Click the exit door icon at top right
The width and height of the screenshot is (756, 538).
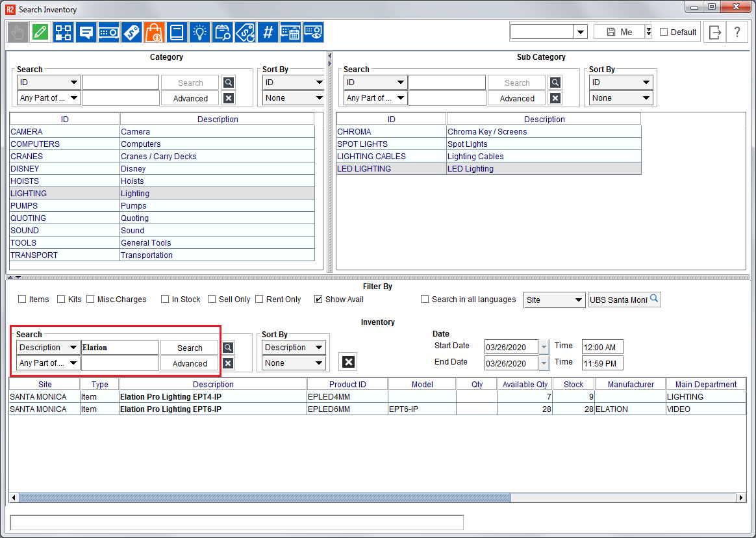[715, 32]
